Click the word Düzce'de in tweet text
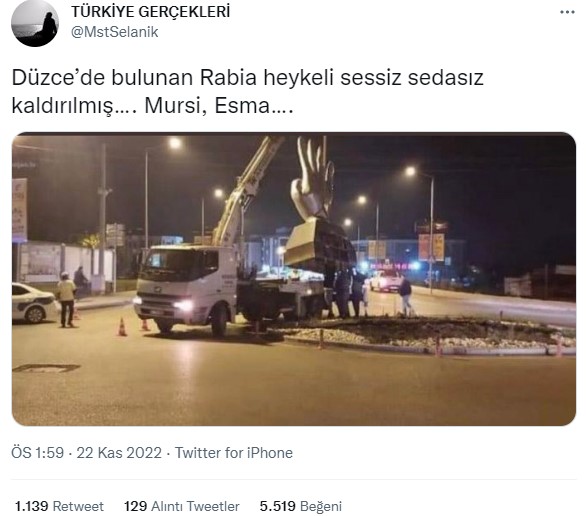 [x=58, y=78]
